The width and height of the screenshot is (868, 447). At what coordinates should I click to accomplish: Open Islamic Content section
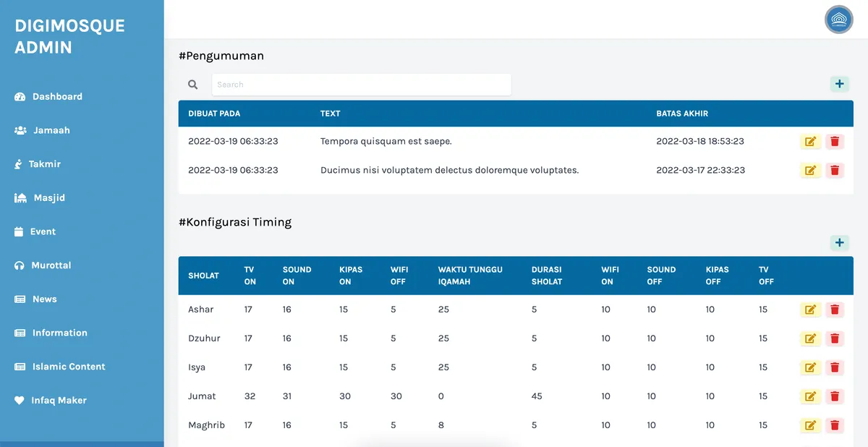pos(69,367)
